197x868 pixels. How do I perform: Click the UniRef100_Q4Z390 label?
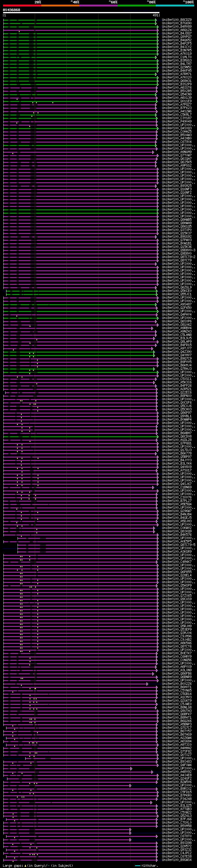click(x=177, y=352)
